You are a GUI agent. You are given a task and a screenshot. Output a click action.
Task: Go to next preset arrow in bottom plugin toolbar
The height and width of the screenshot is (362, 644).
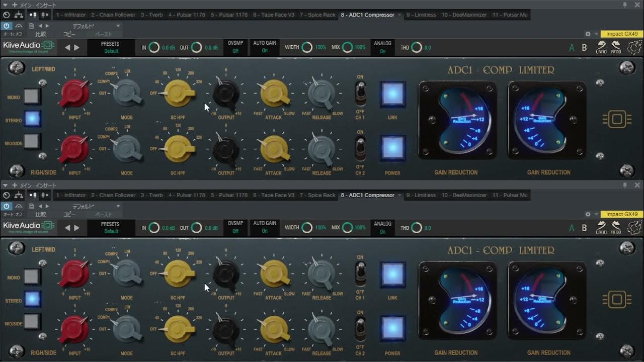pyautogui.click(x=77, y=228)
